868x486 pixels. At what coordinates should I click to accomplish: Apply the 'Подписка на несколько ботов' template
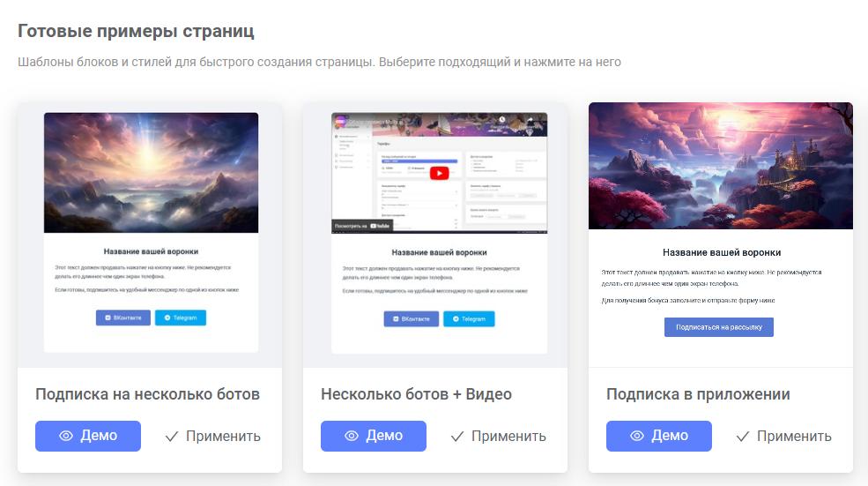pos(213,436)
